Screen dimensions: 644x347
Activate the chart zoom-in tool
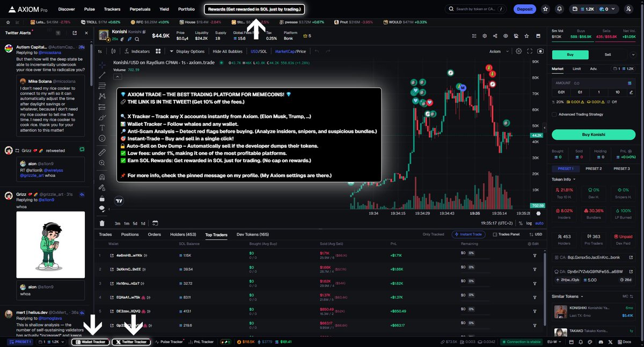pos(102,163)
